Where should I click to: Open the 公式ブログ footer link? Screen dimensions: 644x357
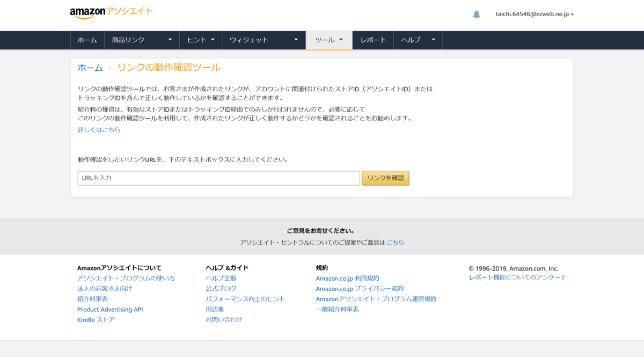pos(221,288)
